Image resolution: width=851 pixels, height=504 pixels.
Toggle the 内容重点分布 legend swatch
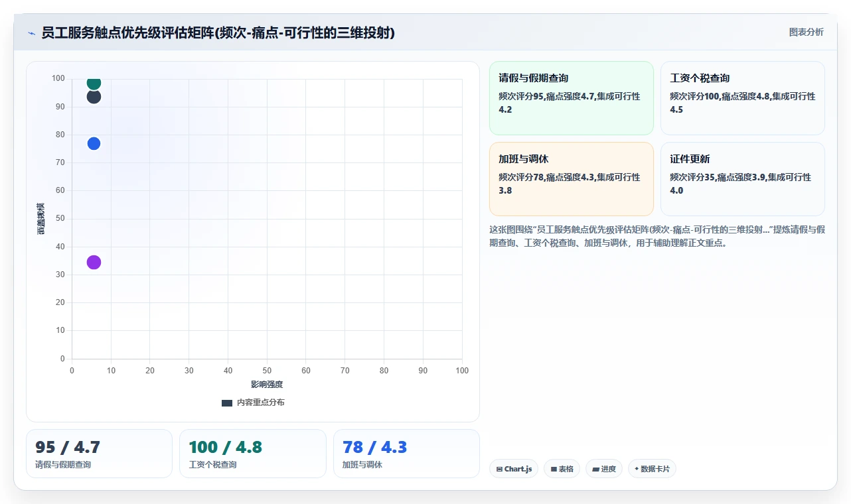pos(227,403)
